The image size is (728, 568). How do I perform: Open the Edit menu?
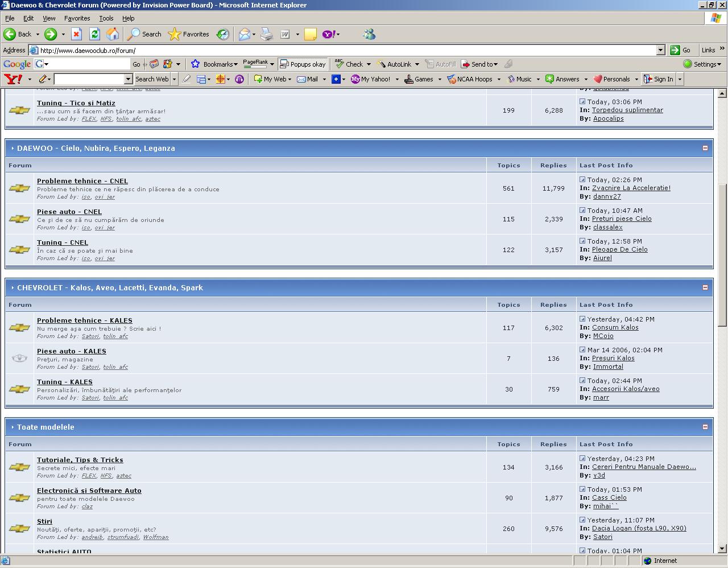(x=28, y=18)
